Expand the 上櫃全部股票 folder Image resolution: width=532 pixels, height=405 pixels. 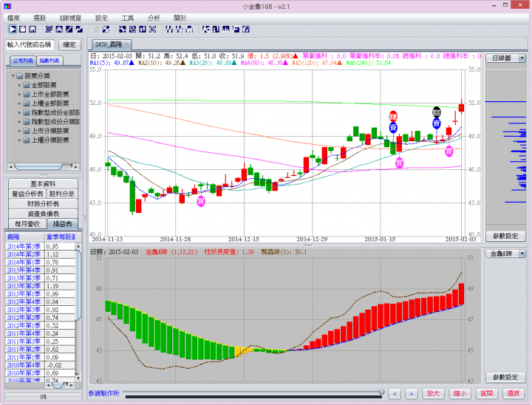point(19,103)
